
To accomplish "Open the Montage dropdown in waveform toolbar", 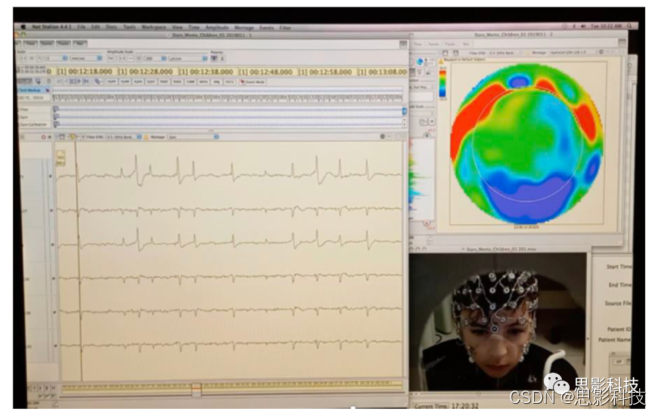I will (193, 137).
